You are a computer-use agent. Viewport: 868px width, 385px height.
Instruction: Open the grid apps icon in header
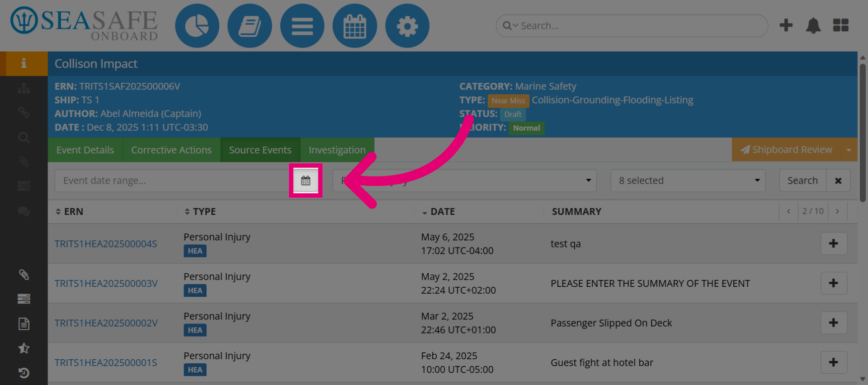coord(840,25)
